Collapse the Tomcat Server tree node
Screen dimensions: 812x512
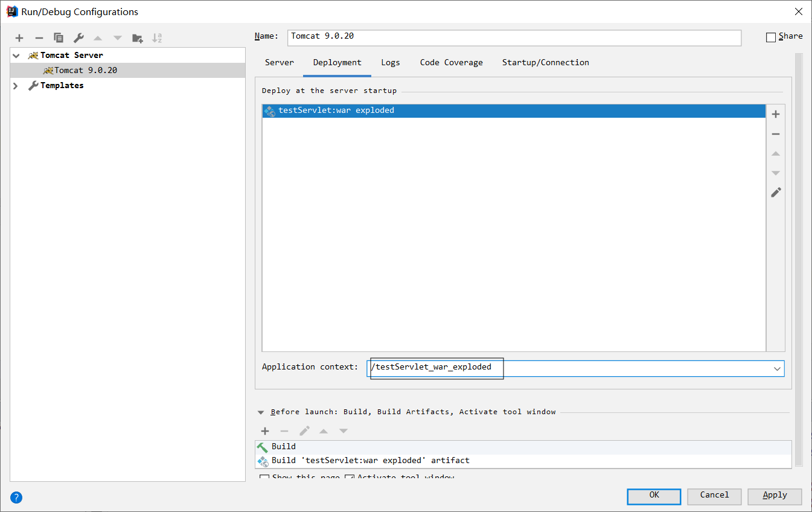click(16, 56)
